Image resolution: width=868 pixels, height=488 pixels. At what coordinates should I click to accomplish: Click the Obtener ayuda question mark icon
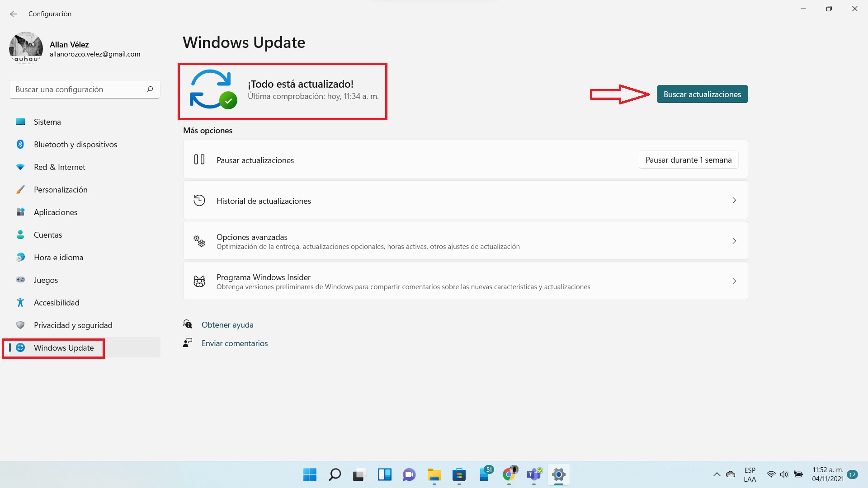pos(188,324)
